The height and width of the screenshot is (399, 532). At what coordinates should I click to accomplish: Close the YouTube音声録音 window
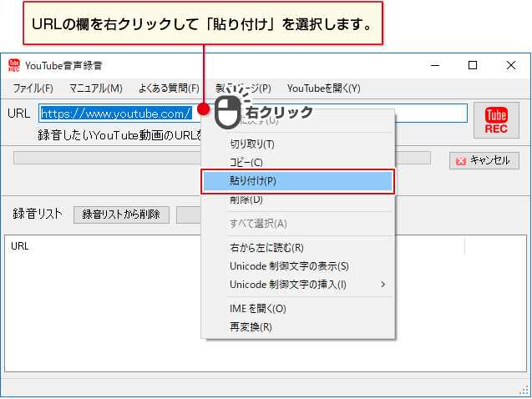[x=511, y=65]
